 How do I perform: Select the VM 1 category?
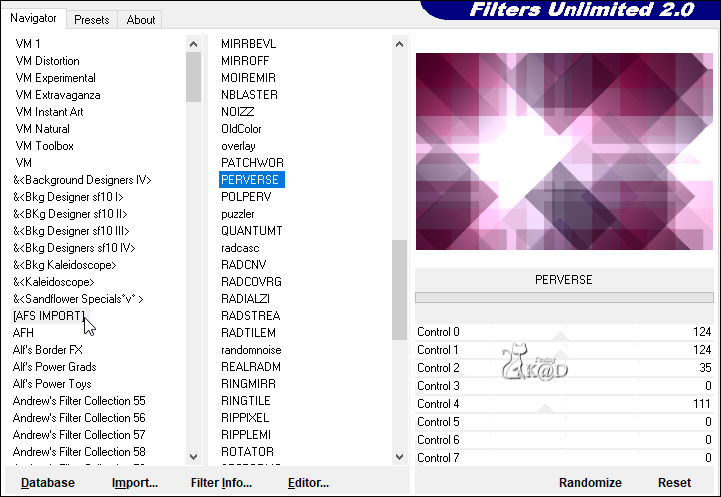click(x=28, y=44)
